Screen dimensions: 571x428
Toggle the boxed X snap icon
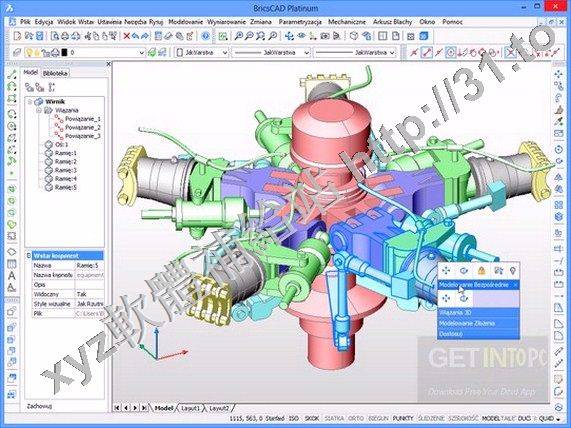click(x=511, y=52)
